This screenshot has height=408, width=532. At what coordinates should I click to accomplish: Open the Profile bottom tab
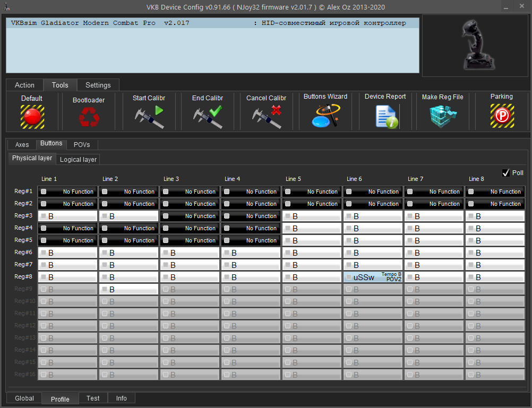click(x=60, y=399)
